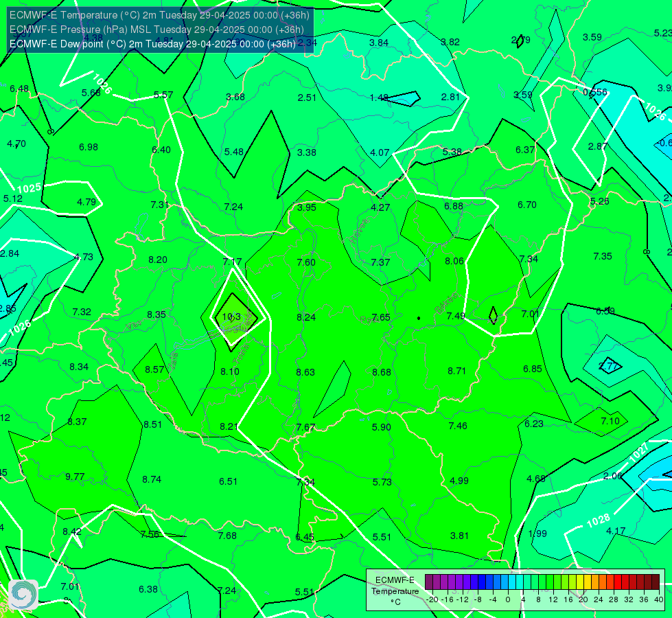Click the 7.46 temperature value

458,426
